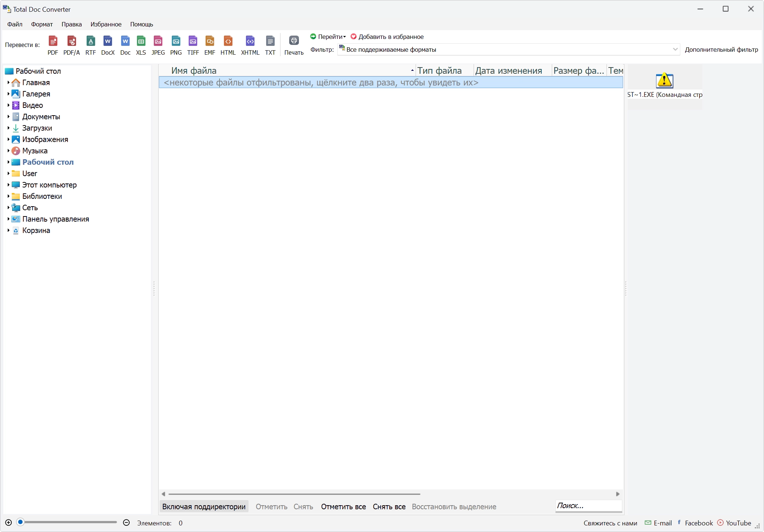Image resolution: width=764 pixels, height=532 pixels.
Task: Convert to XHTML format
Action: [x=250, y=45]
